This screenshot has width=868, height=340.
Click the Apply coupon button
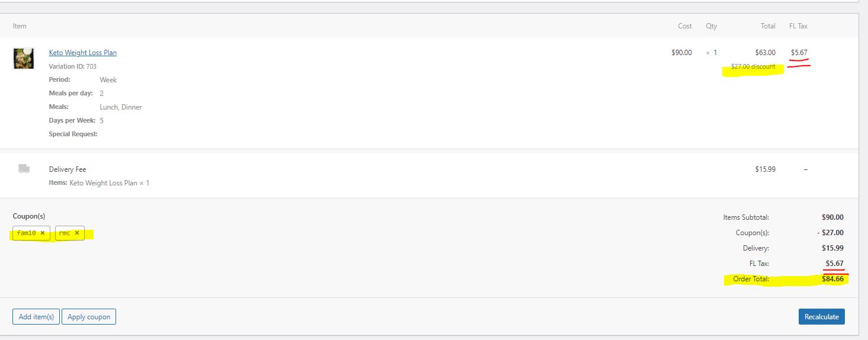point(89,317)
